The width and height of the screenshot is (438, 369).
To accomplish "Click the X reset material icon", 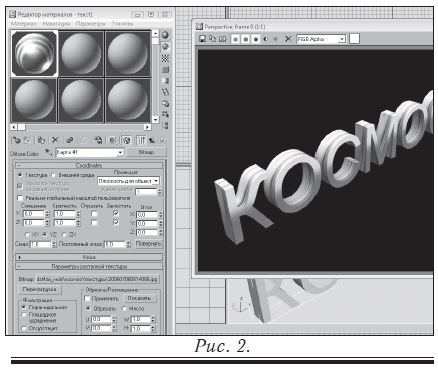I will [x=55, y=140].
